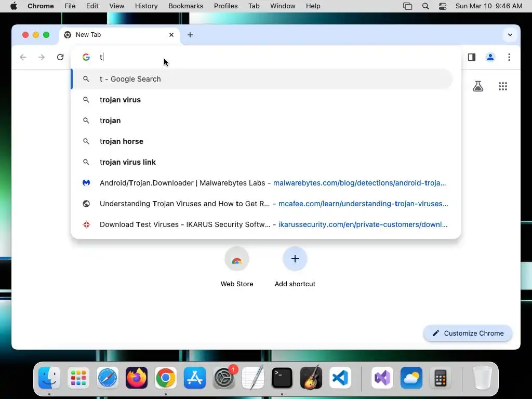Open the Chrome side panel

coord(472,57)
